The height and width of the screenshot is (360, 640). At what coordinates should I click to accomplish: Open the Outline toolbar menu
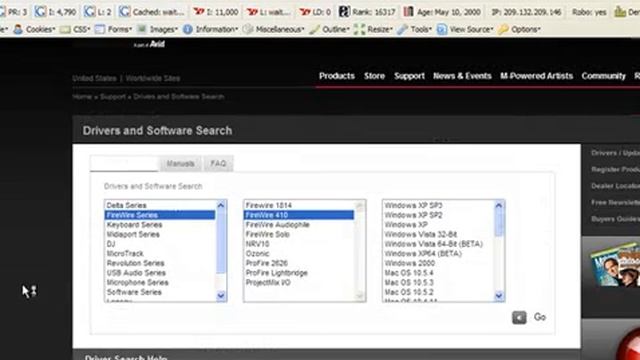329,29
